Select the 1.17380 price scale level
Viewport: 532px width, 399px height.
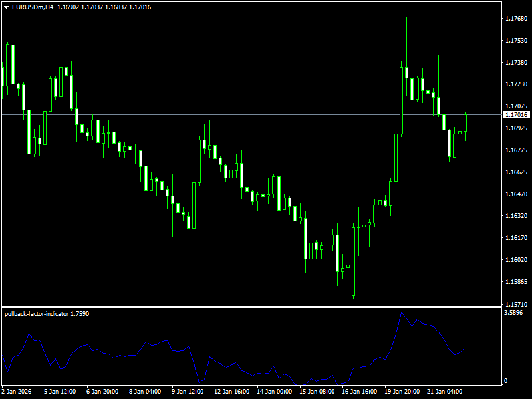click(517, 62)
